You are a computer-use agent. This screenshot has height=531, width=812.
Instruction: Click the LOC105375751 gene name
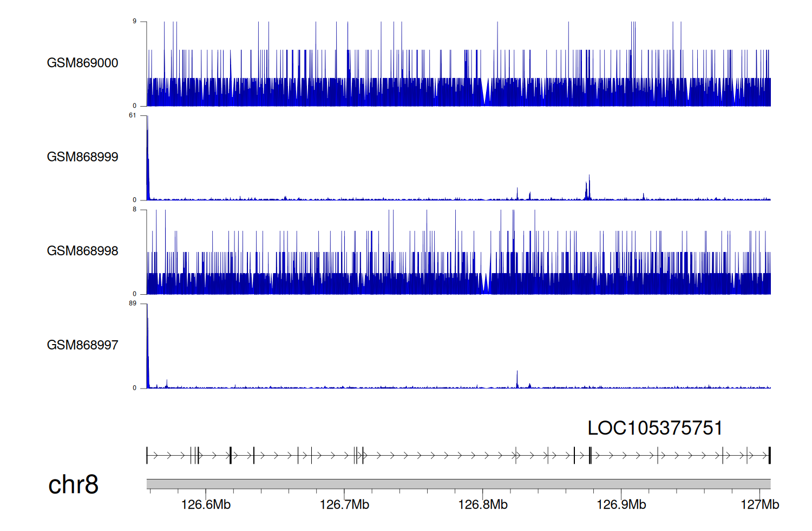[x=654, y=428]
